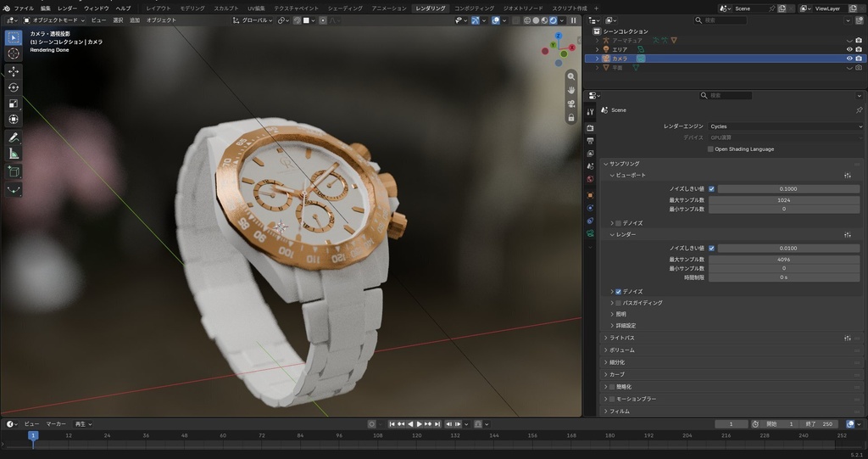The height and width of the screenshot is (459, 868).
Task: Click the viewport zoom magnifier icon
Action: pyautogui.click(x=570, y=77)
